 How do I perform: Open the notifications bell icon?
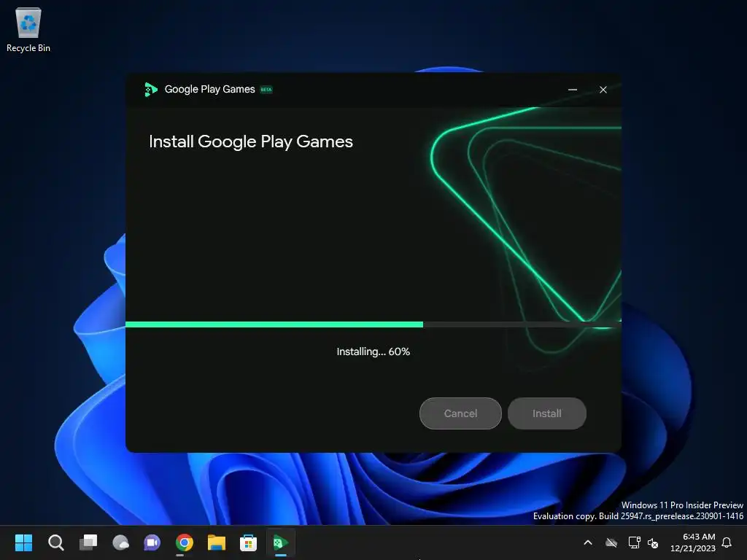click(727, 542)
